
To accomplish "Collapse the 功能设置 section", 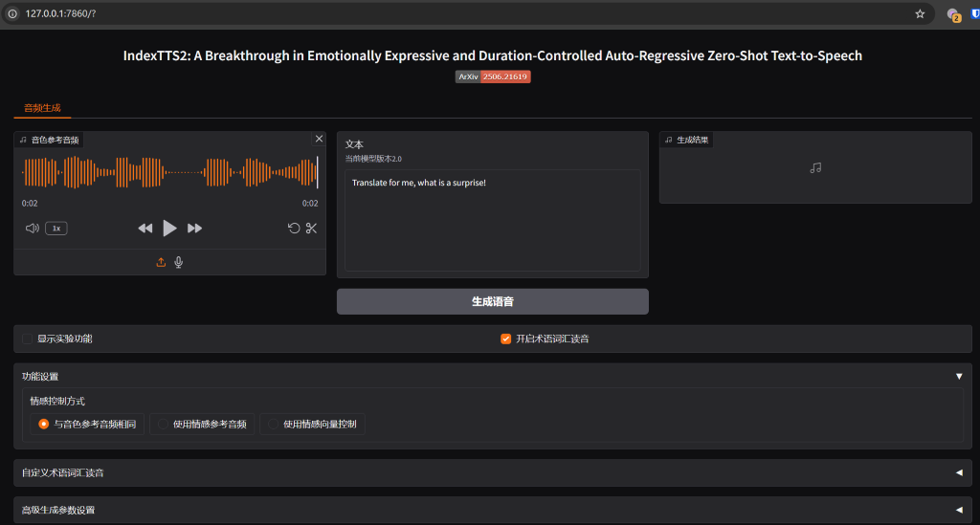I will [959, 377].
